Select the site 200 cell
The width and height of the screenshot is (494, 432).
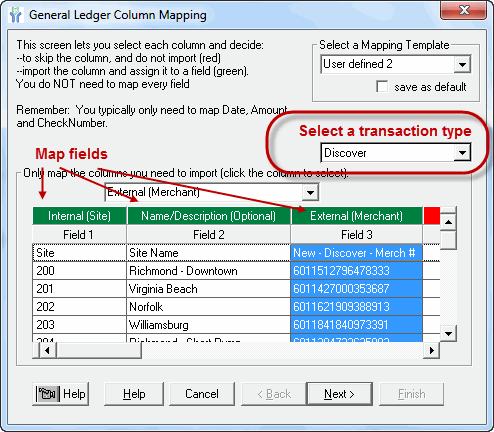pos(79,271)
